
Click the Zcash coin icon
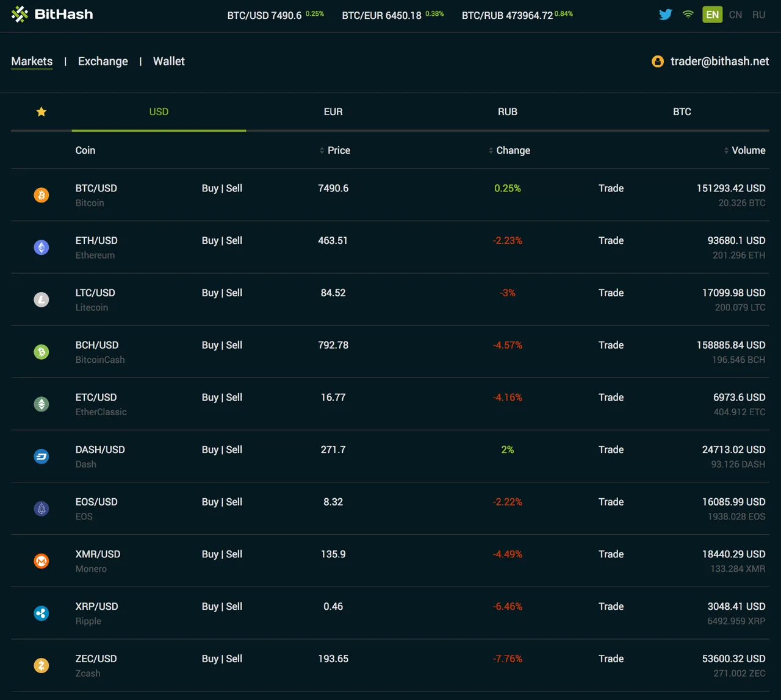[x=41, y=665]
